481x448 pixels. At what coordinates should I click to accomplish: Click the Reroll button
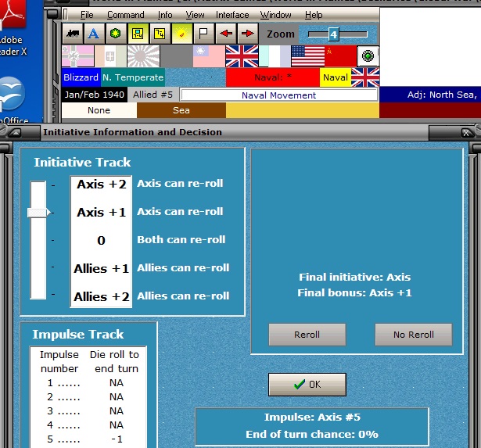pyautogui.click(x=307, y=335)
